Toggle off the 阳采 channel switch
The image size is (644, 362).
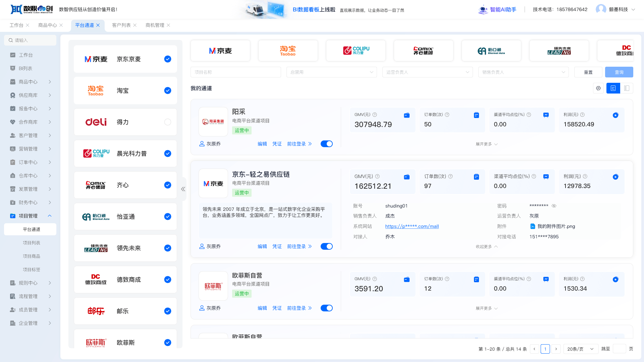click(x=326, y=144)
